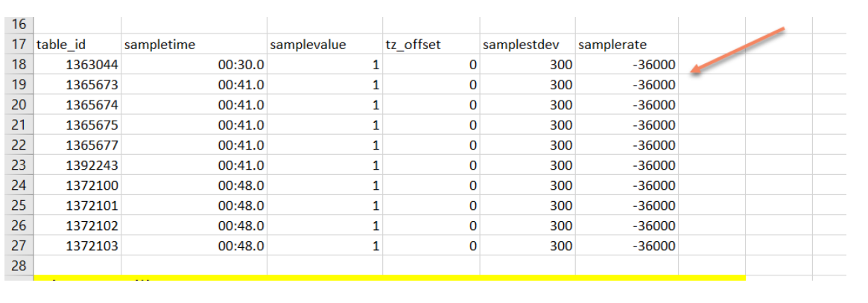The width and height of the screenshot is (868, 303).
Task: Select row header 22
Action: point(19,145)
